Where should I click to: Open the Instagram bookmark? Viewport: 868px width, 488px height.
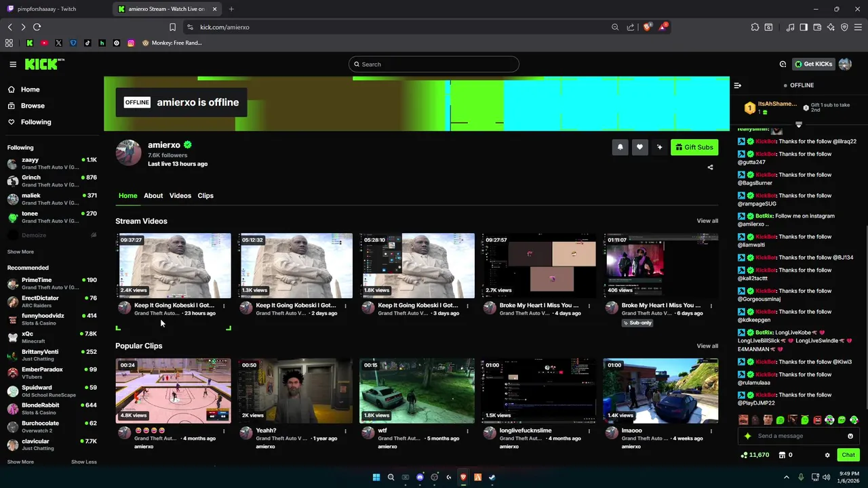[x=131, y=43]
